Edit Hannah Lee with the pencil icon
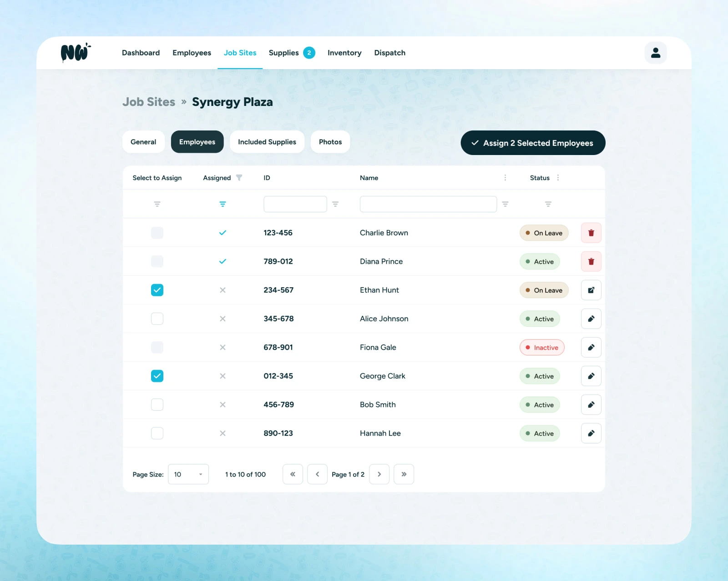728x581 pixels. (591, 433)
